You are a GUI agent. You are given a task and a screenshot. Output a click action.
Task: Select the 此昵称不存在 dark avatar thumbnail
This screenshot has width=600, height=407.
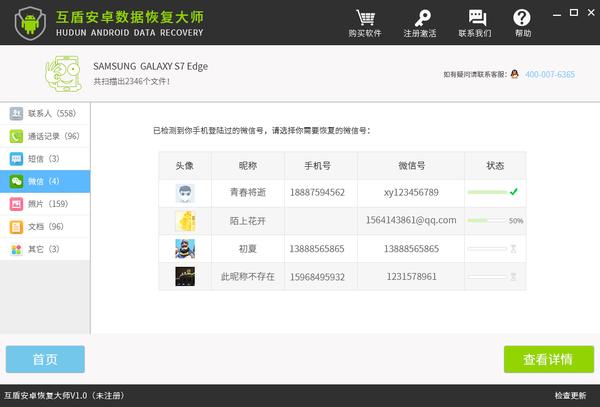tap(185, 276)
